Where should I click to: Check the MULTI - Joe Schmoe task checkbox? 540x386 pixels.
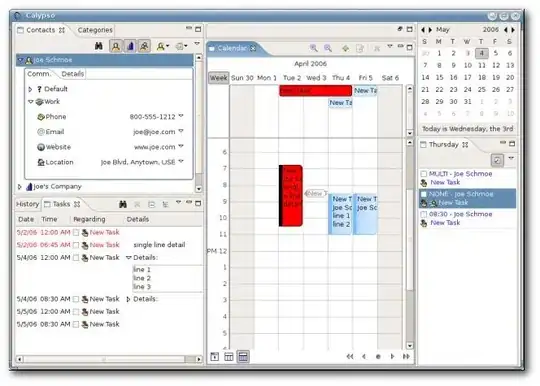pyautogui.click(x=424, y=174)
